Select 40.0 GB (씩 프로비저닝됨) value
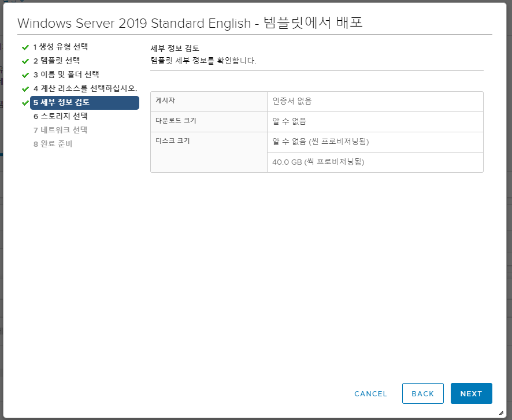Screen dimensions: 512x420 click(x=318, y=162)
